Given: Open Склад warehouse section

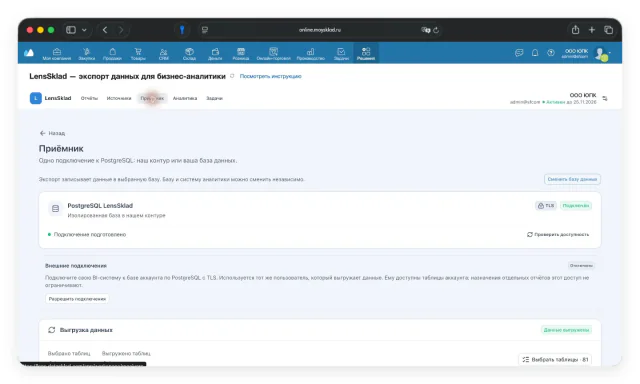Looking at the screenshot, I should click(189, 54).
